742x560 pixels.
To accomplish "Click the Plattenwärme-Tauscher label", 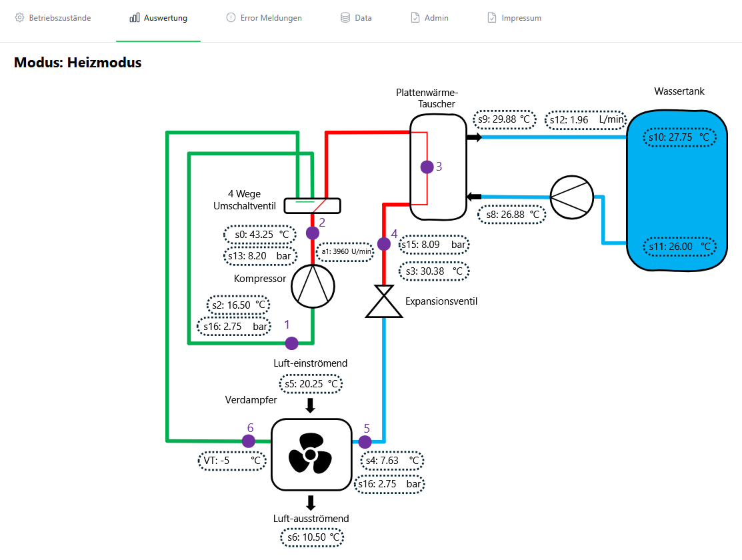I will click(427, 98).
